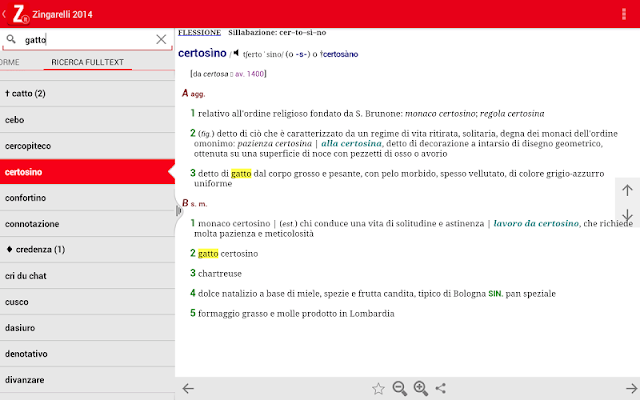This screenshot has height=400, width=640.
Task: Open the three-dot overflow menu
Action: 624,14
